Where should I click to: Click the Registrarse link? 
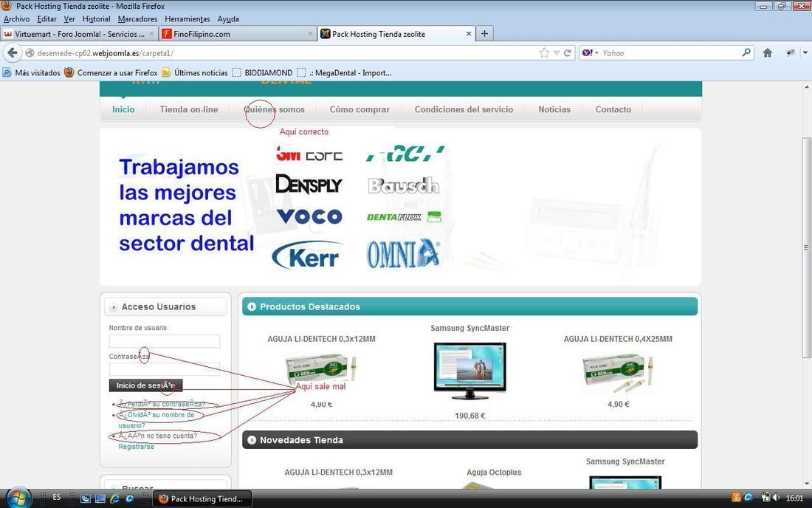(x=137, y=447)
